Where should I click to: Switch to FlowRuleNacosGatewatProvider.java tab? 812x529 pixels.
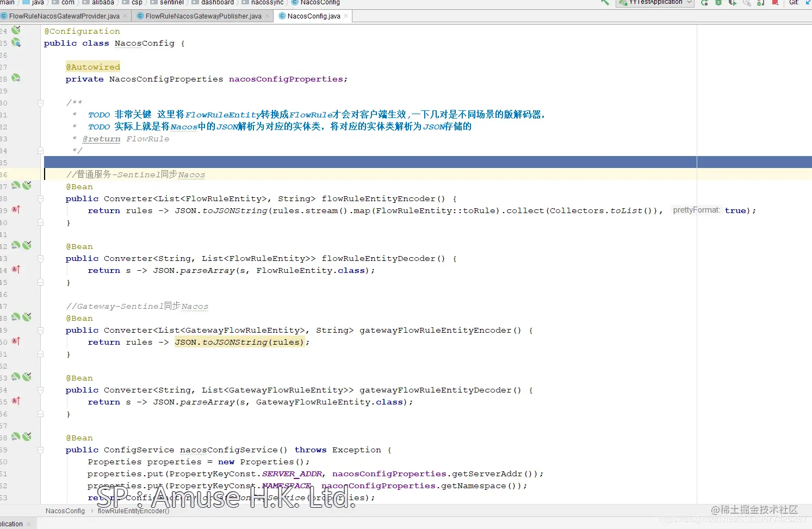64,16
